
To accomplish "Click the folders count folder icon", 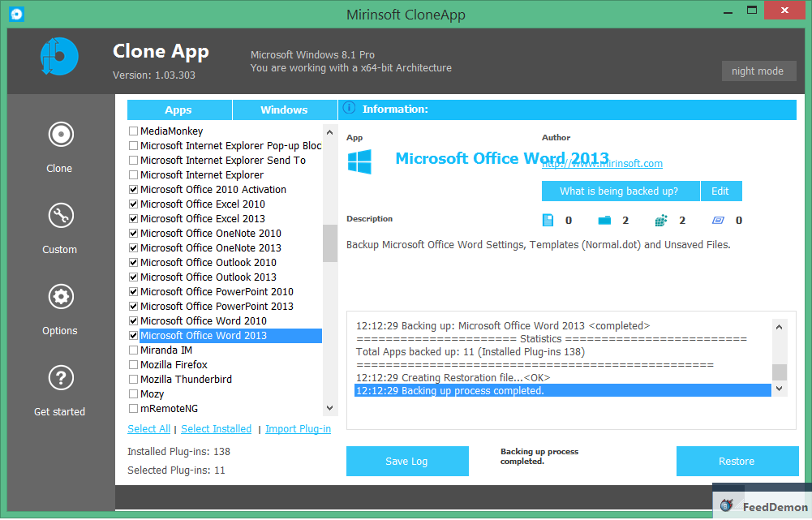I will (x=604, y=221).
